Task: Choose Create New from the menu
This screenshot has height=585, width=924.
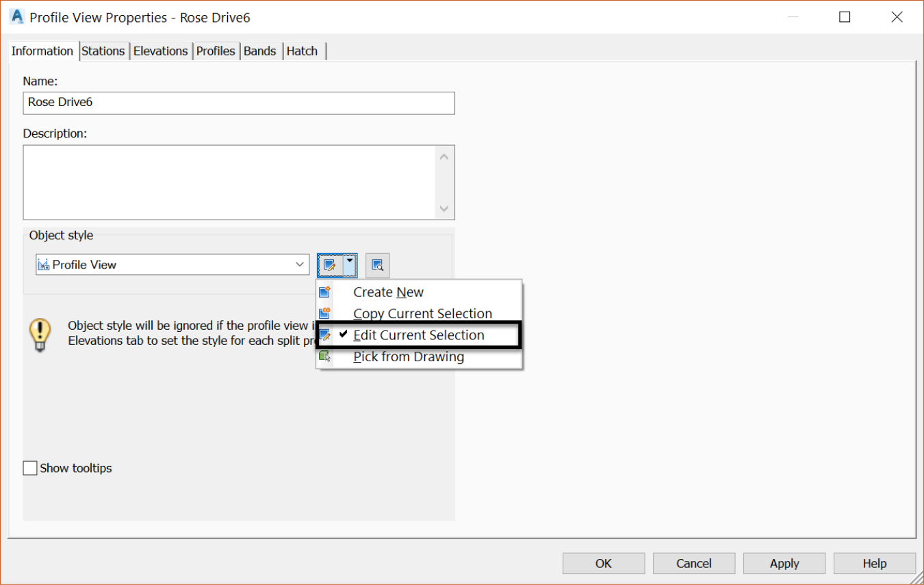Action: pyautogui.click(x=419, y=292)
